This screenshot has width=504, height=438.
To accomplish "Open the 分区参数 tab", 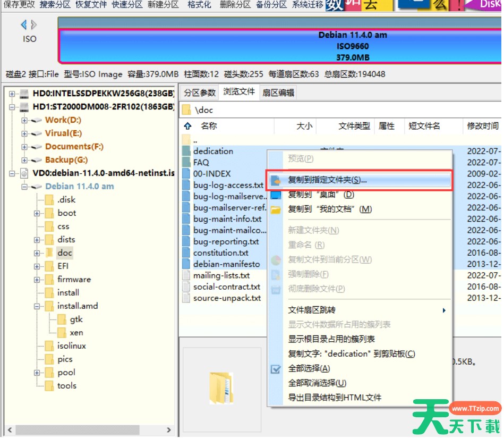I will (x=200, y=92).
